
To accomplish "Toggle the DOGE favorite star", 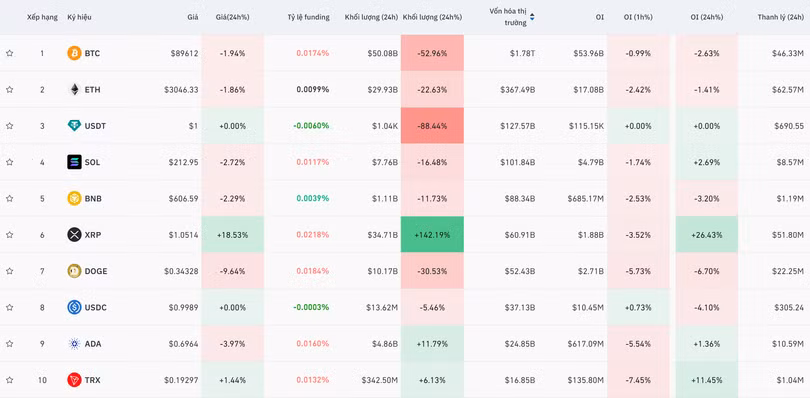I will (x=10, y=271).
